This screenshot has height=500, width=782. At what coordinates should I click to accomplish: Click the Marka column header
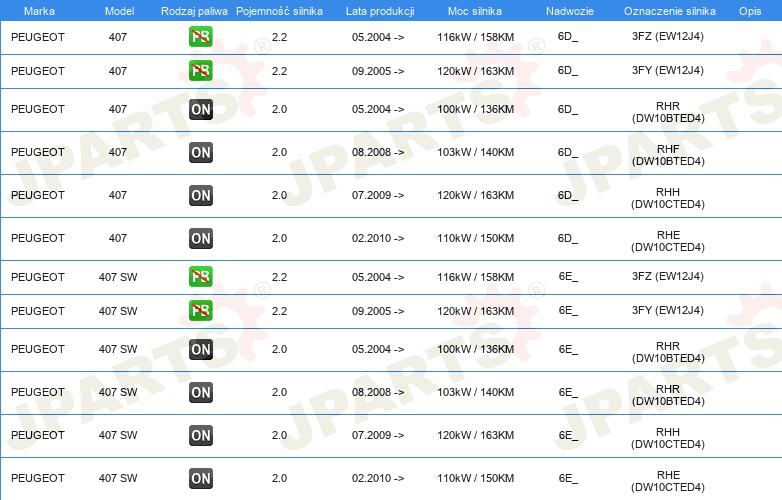tap(39, 11)
